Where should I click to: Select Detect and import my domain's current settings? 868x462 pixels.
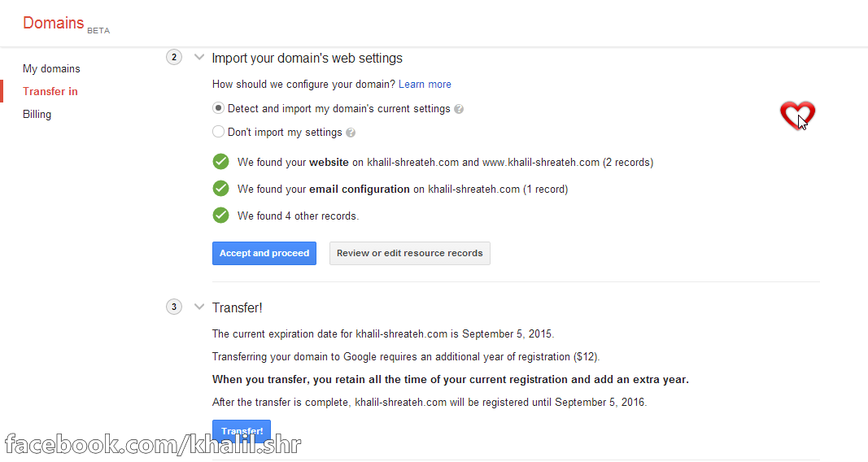coord(218,108)
